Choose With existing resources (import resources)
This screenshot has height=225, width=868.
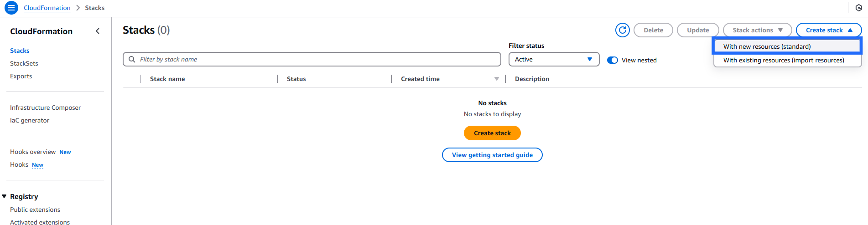tap(783, 60)
